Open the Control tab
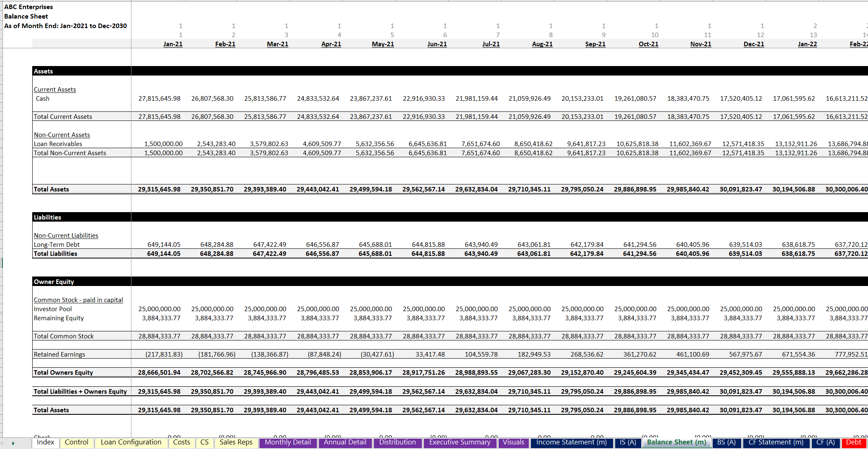Viewport: 868px width, 449px height. (x=76, y=443)
